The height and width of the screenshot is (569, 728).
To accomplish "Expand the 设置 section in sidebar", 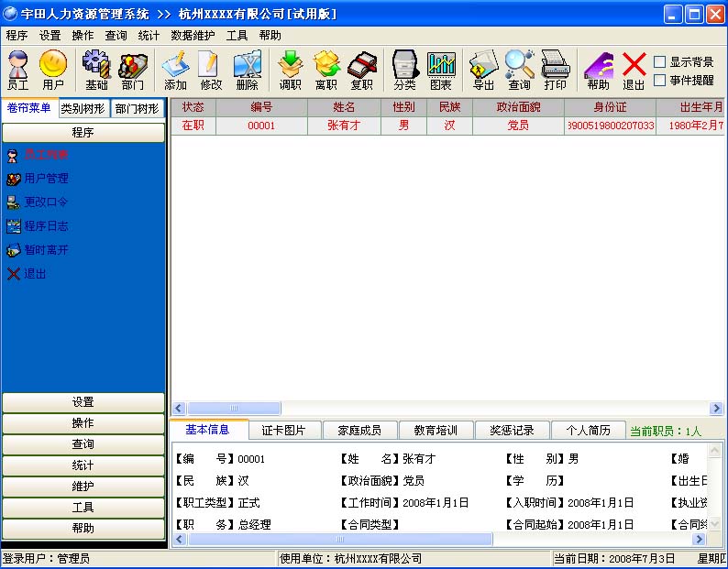I will (83, 402).
